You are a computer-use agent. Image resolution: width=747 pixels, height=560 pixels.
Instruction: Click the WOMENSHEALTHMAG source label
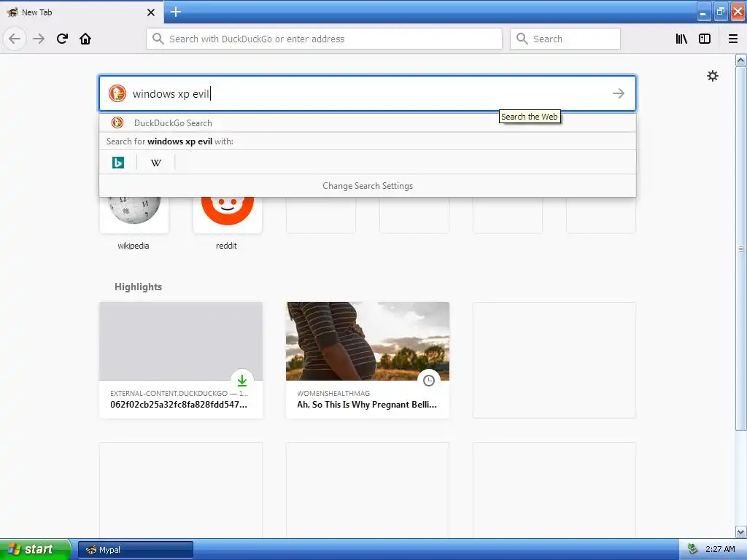click(x=333, y=393)
